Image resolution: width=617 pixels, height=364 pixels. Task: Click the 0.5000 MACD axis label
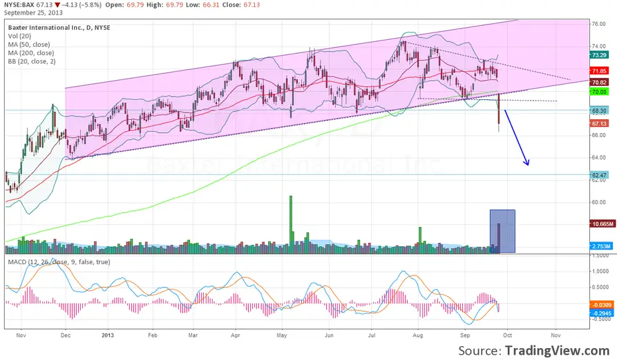[600, 287]
